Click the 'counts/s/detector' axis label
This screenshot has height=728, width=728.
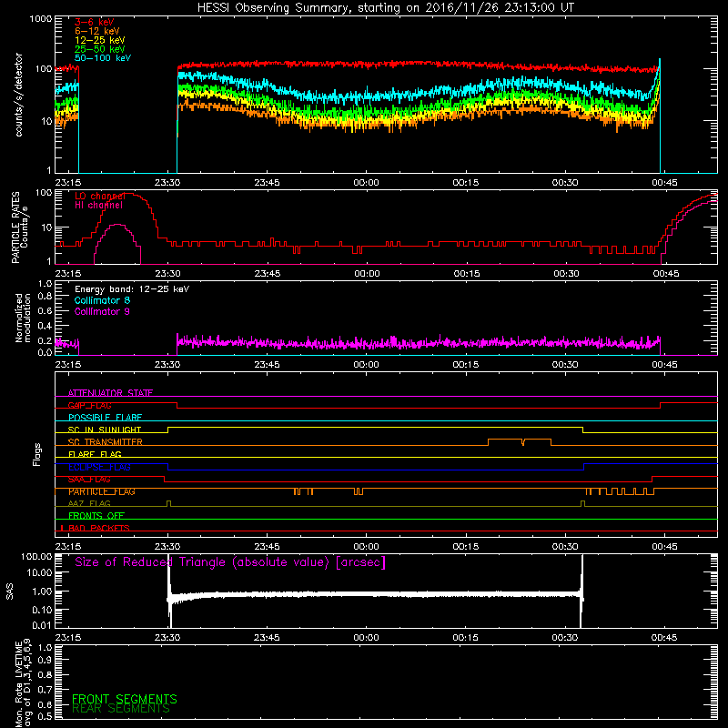point(19,95)
